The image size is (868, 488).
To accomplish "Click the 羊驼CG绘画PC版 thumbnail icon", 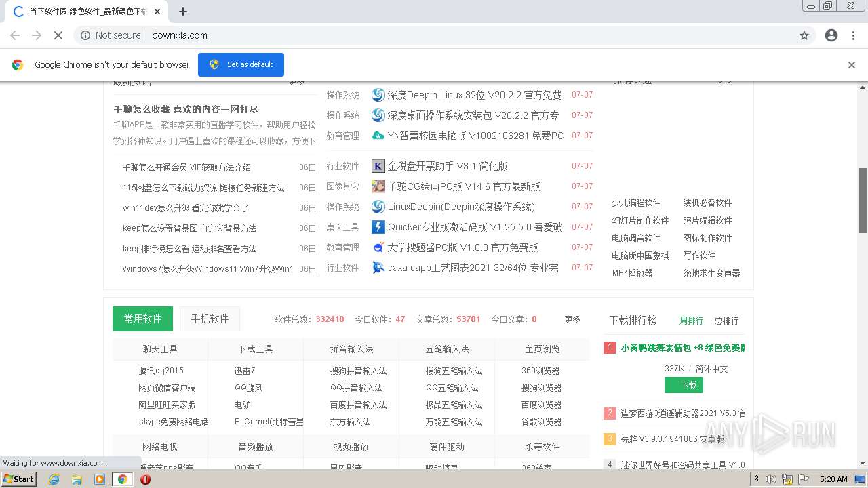I will pyautogui.click(x=378, y=186).
